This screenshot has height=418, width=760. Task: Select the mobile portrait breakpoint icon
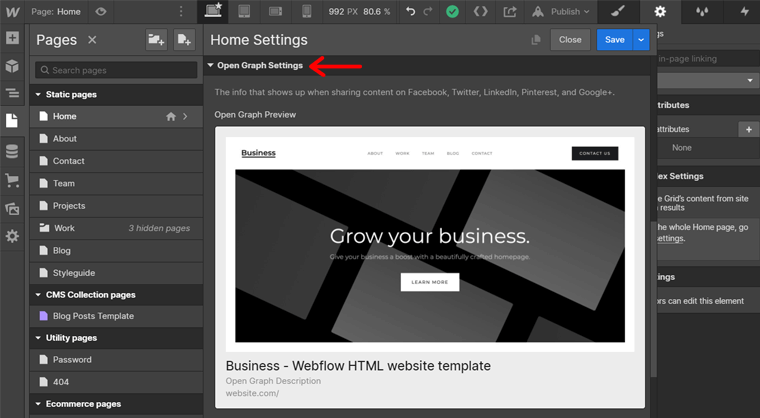click(307, 11)
